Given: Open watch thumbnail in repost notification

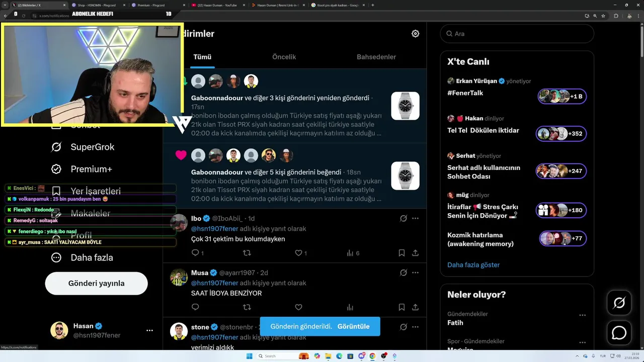Looking at the screenshot, I should (405, 106).
